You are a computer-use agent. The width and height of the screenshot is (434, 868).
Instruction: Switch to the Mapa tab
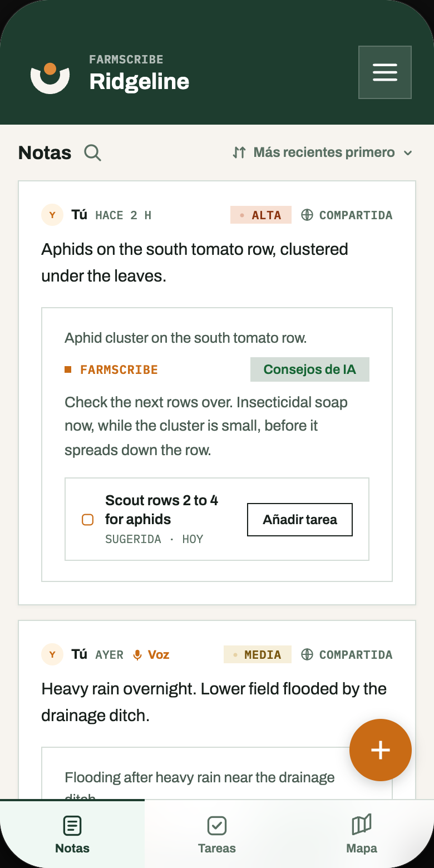click(x=362, y=834)
